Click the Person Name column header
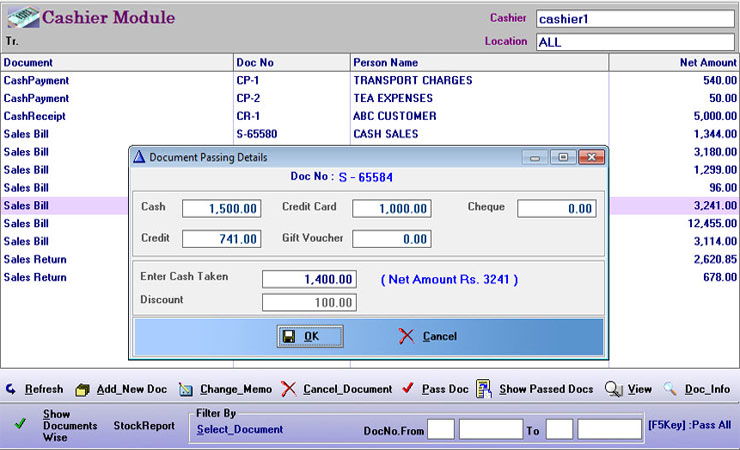This screenshot has height=450, width=740. [479, 62]
